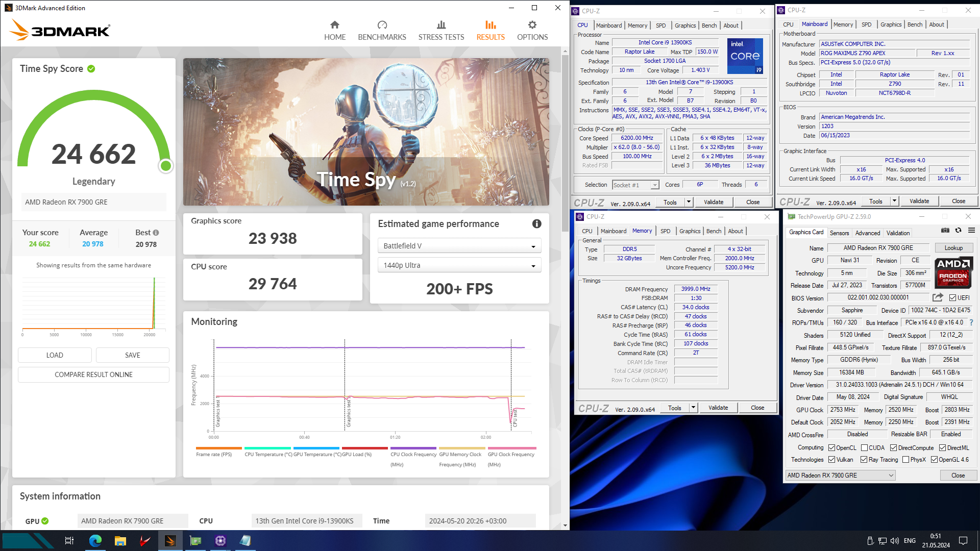Toggle the OpenCL checkbox in GPU-Z
980x551 pixels.
pyautogui.click(x=831, y=448)
